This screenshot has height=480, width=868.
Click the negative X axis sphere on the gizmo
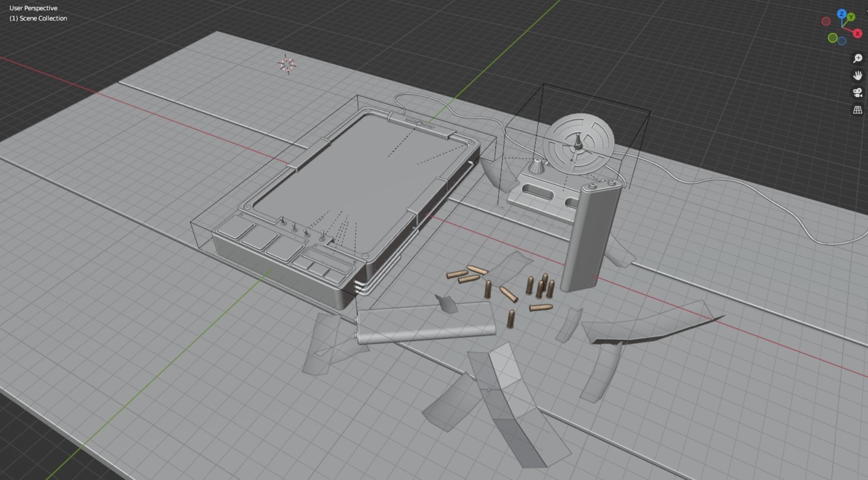tap(826, 21)
